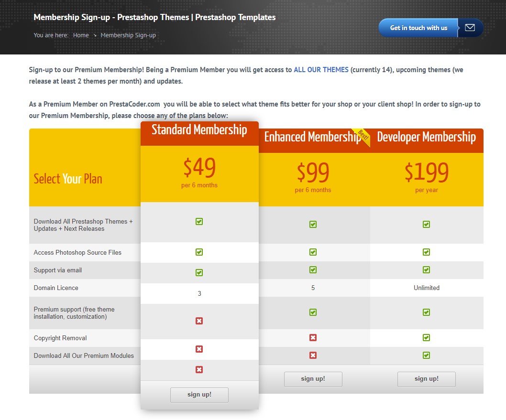This screenshot has width=506, height=420.
Task: Click Developer plan's check for Support via email
Action: click(x=426, y=270)
